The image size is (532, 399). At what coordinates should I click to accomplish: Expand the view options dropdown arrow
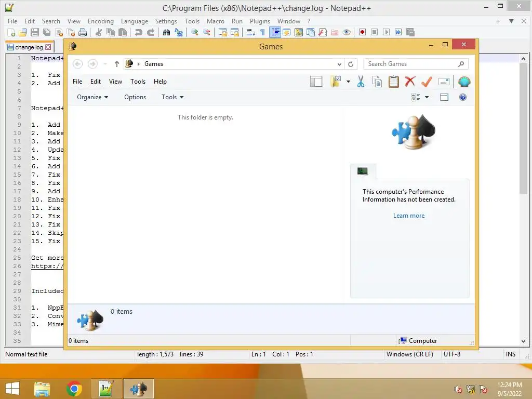pyautogui.click(x=427, y=97)
